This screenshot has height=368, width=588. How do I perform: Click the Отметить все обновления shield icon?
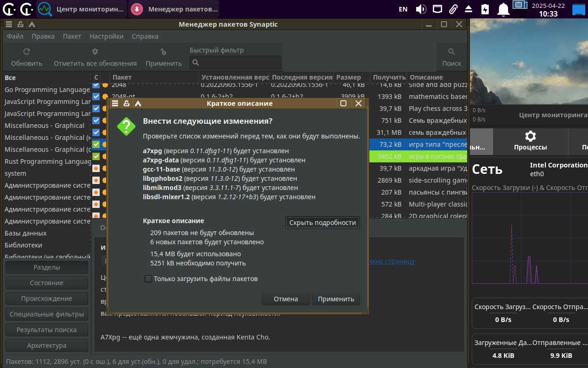point(95,52)
